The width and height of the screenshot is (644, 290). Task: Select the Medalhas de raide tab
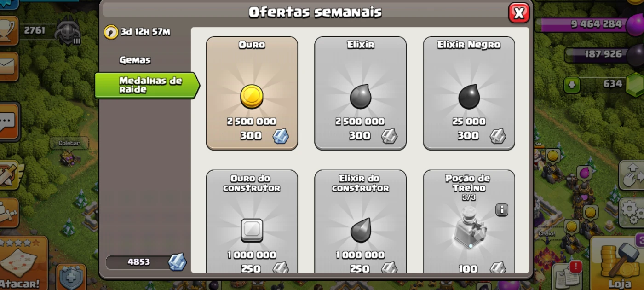147,85
